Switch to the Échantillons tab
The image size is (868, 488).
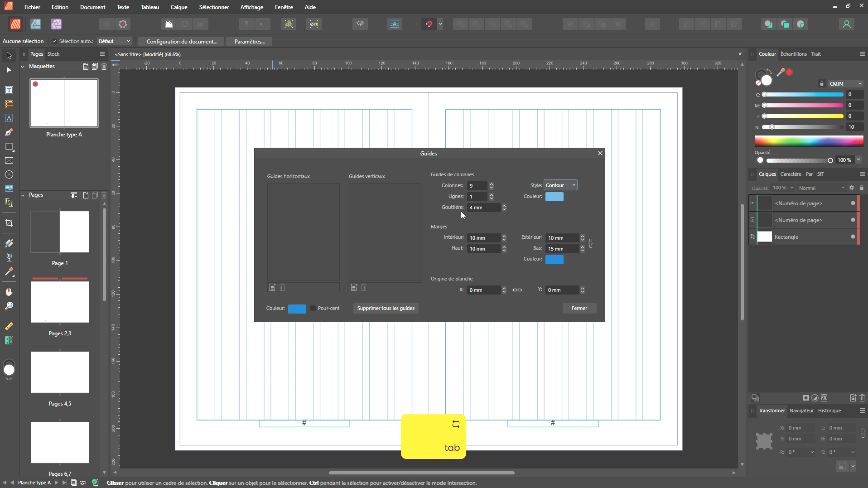(x=793, y=54)
